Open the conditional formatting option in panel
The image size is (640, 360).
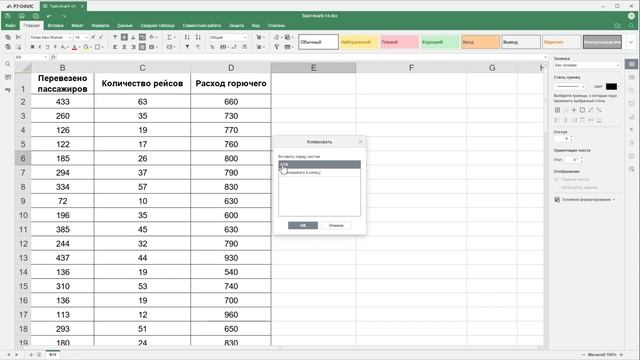[584, 200]
